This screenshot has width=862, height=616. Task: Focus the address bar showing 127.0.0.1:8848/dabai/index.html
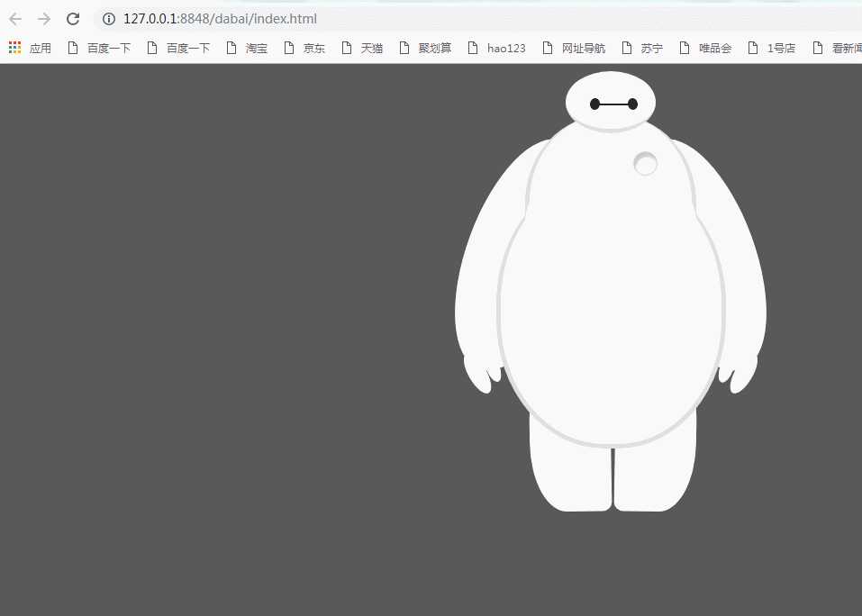pos(477,19)
